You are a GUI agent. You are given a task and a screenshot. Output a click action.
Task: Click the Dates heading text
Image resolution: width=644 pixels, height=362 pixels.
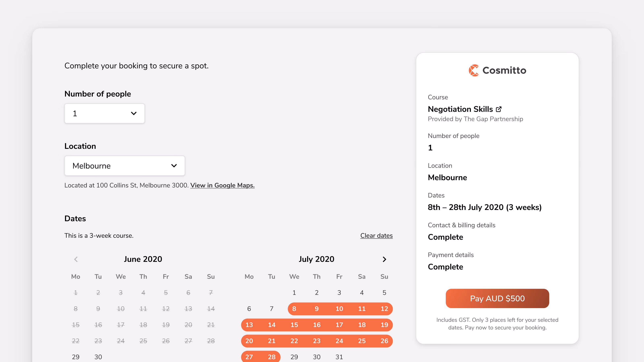coord(75,218)
